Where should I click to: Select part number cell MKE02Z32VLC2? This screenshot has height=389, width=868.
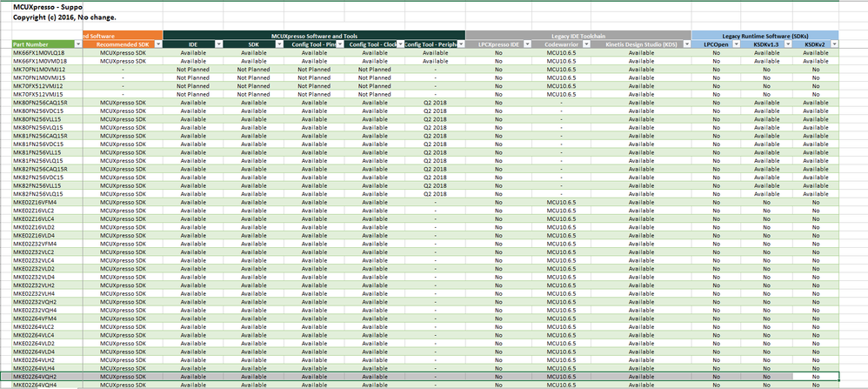coord(47,252)
